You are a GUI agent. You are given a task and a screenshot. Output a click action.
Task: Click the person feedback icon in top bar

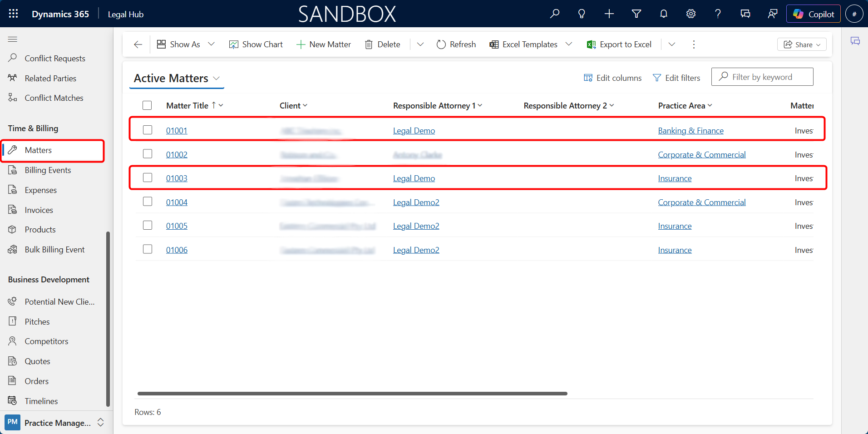coord(773,14)
